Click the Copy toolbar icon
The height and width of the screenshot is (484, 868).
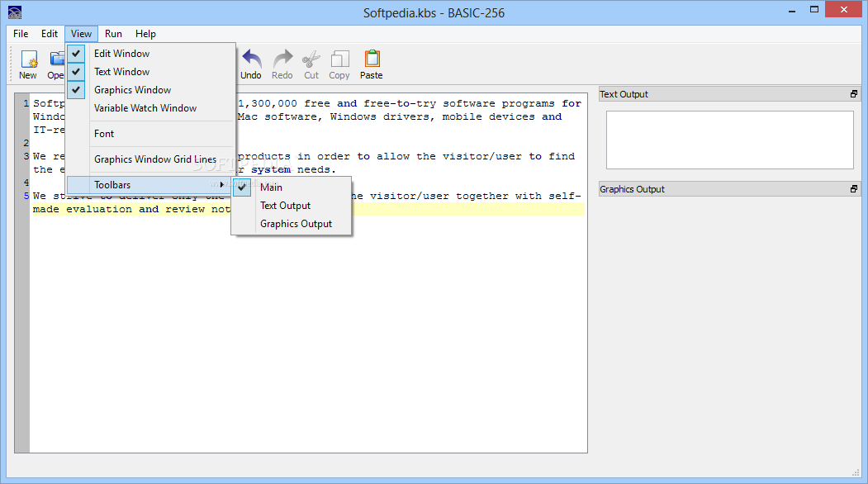coord(340,59)
